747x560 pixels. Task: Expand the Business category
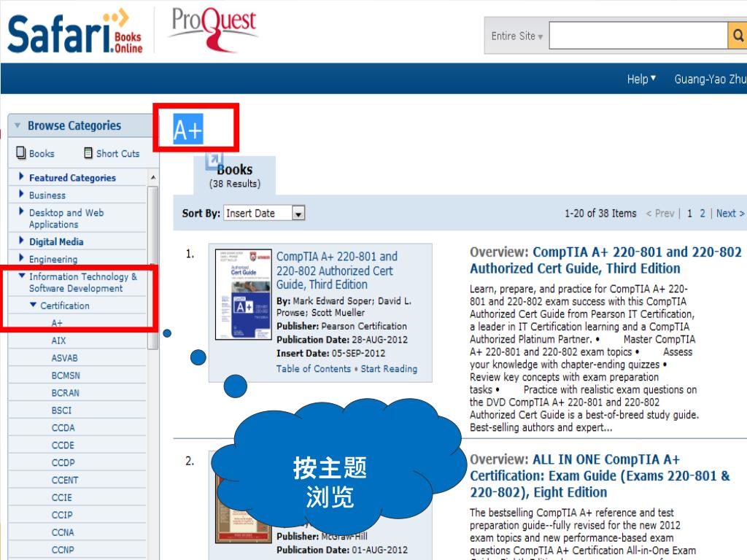point(21,194)
